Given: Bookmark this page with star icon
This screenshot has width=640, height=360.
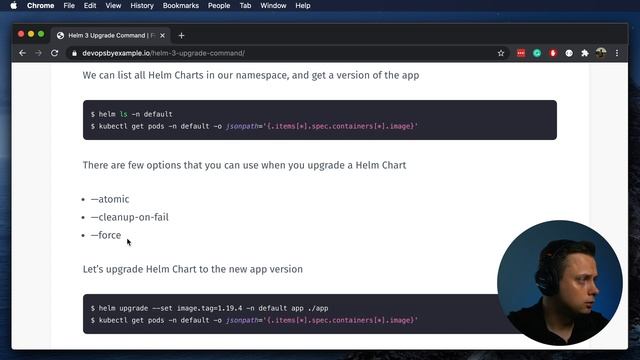Looking at the screenshot, I should 501,53.
